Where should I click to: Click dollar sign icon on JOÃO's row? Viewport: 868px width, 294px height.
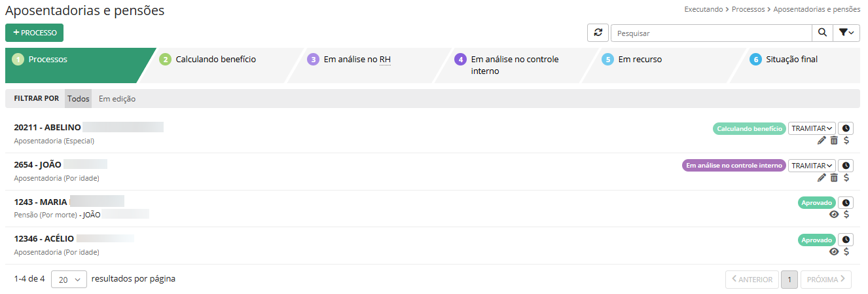pyautogui.click(x=846, y=177)
